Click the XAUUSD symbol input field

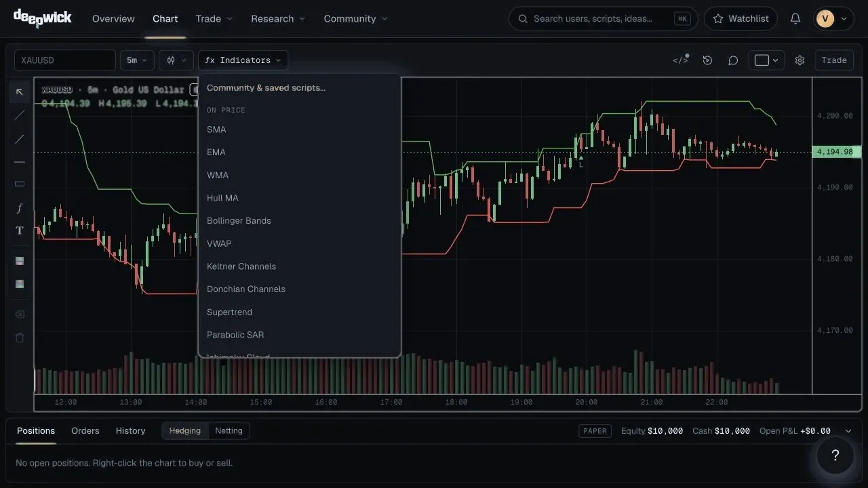point(65,60)
